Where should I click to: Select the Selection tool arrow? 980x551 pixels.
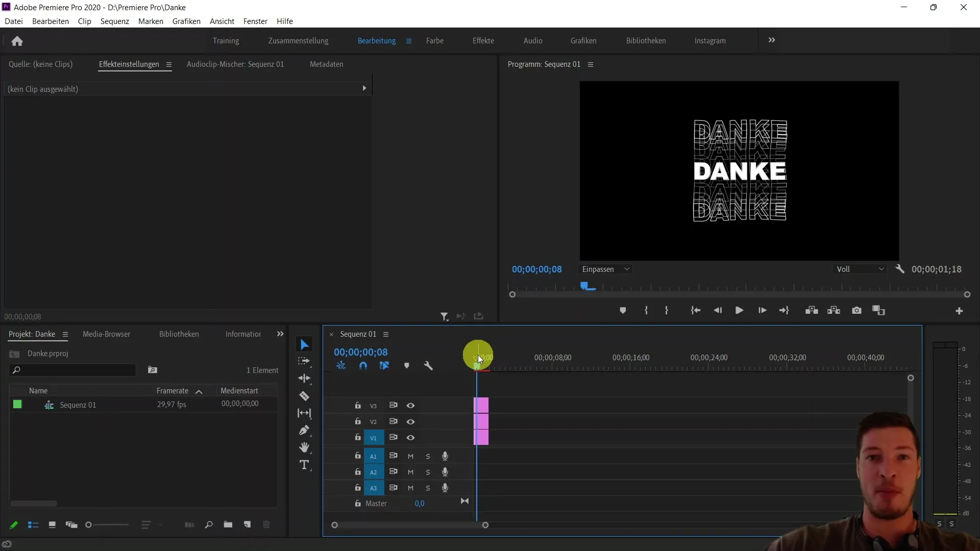304,345
